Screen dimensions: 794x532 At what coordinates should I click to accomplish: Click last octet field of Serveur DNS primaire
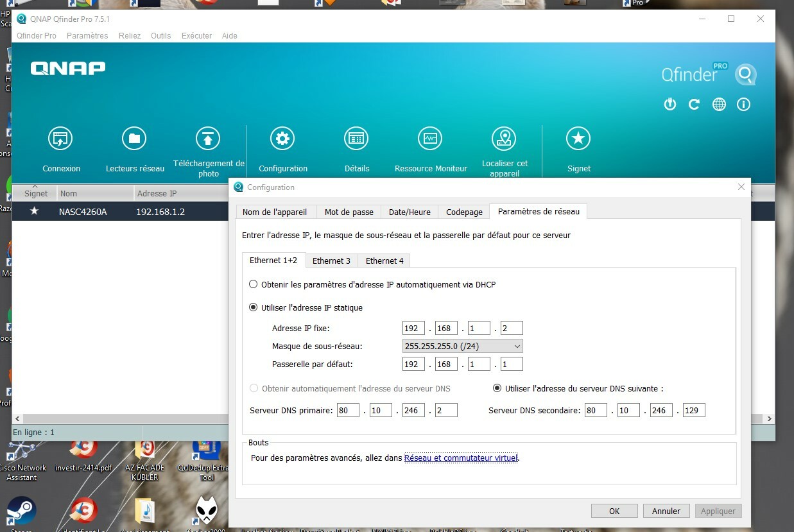[x=446, y=410]
